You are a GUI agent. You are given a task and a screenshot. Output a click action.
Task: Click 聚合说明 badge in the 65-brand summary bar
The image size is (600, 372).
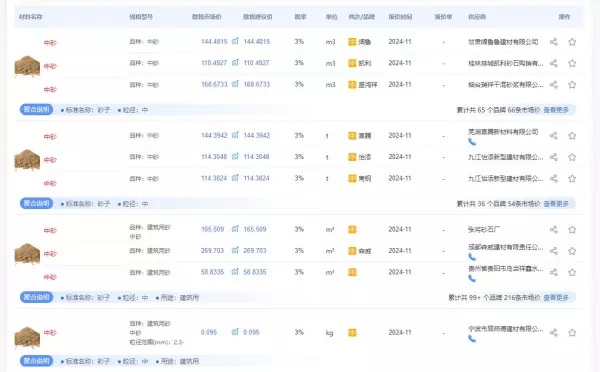36,109
